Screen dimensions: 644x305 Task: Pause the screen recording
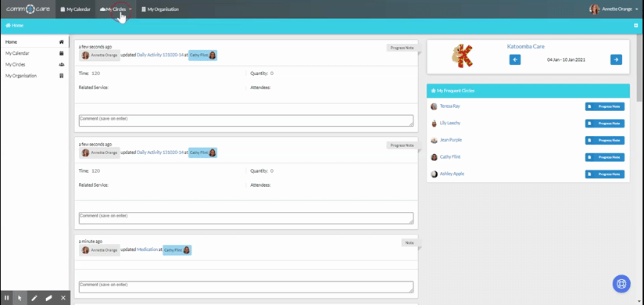6,298
